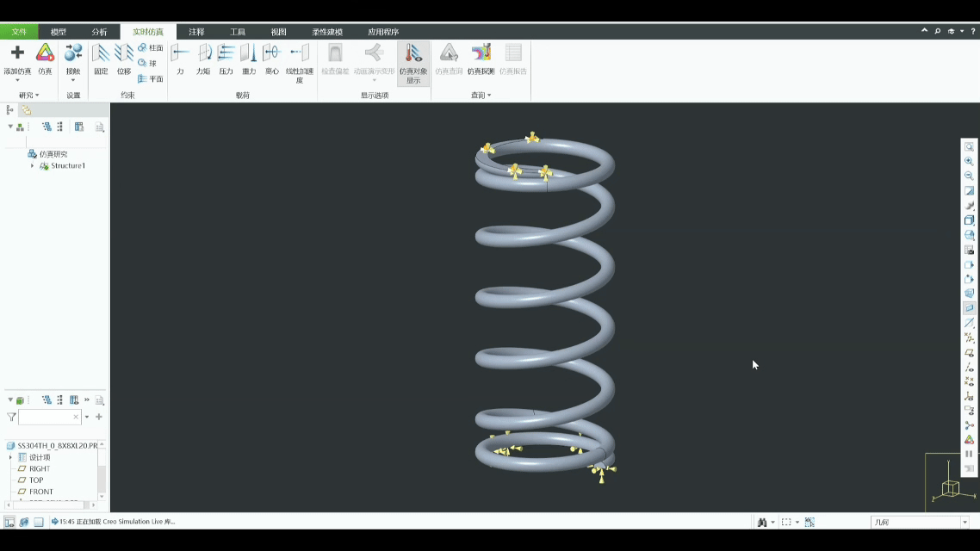This screenshot has height=551, width=980.
Task: Click the 平面 (Planar) constraint button
Action: 151,79
